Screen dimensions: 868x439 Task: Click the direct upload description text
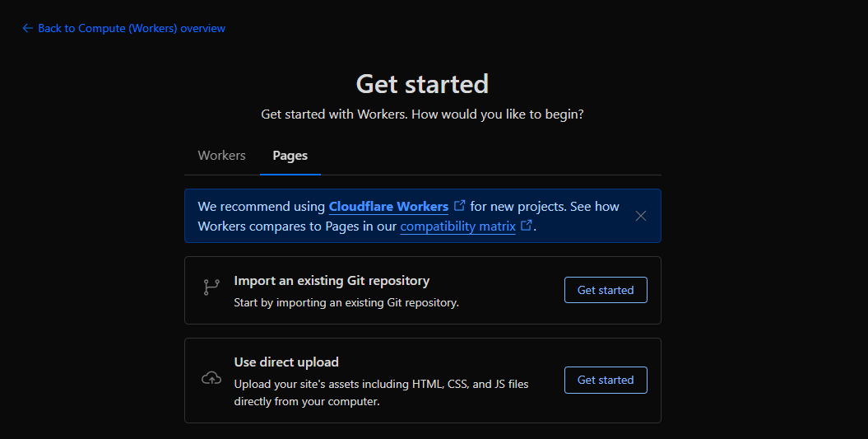point(381,393)
